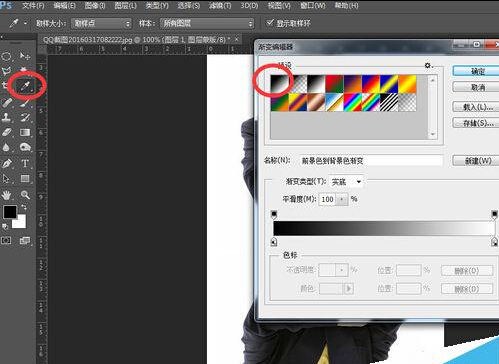The width and height of the screenshot is (499, 364).
Task: Reset to default foreground/background colors
Action: click(x=5, y=227)
